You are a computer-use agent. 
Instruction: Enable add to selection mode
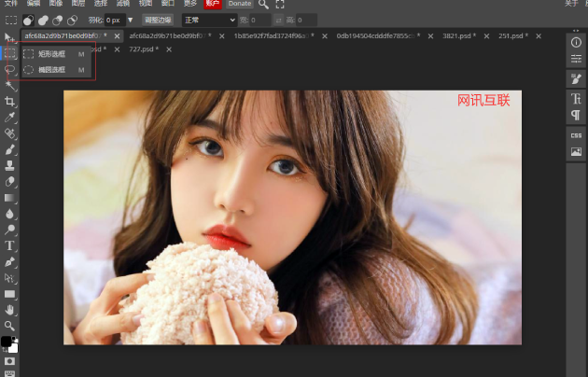point(43,20)
